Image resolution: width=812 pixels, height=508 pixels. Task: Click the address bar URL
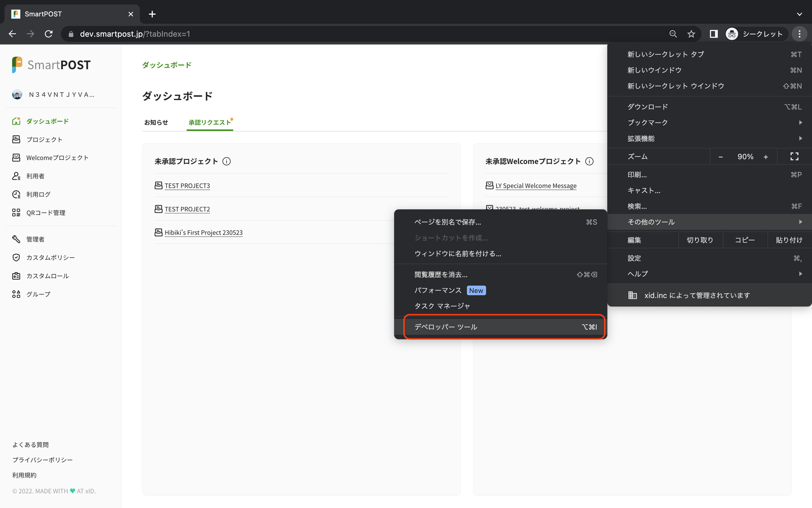click(135, 34)
